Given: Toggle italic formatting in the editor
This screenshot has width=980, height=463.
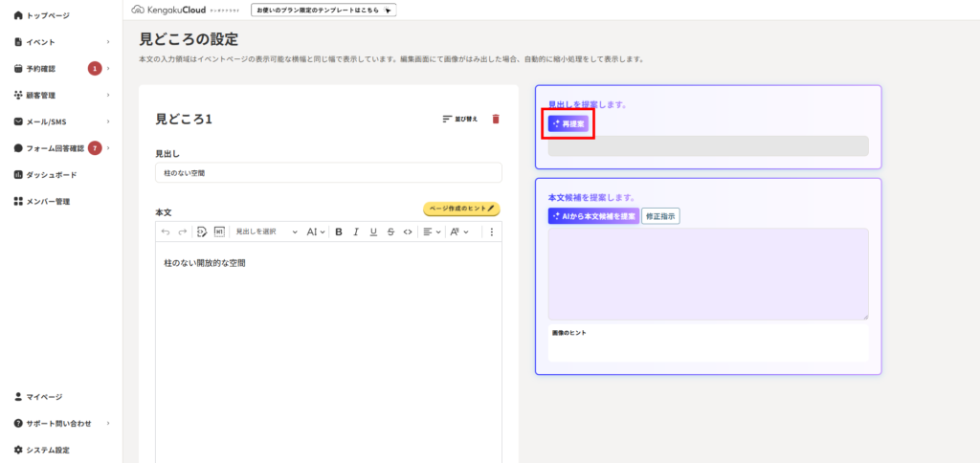Looking at the screenshot, I should click(x=355, y=231).
